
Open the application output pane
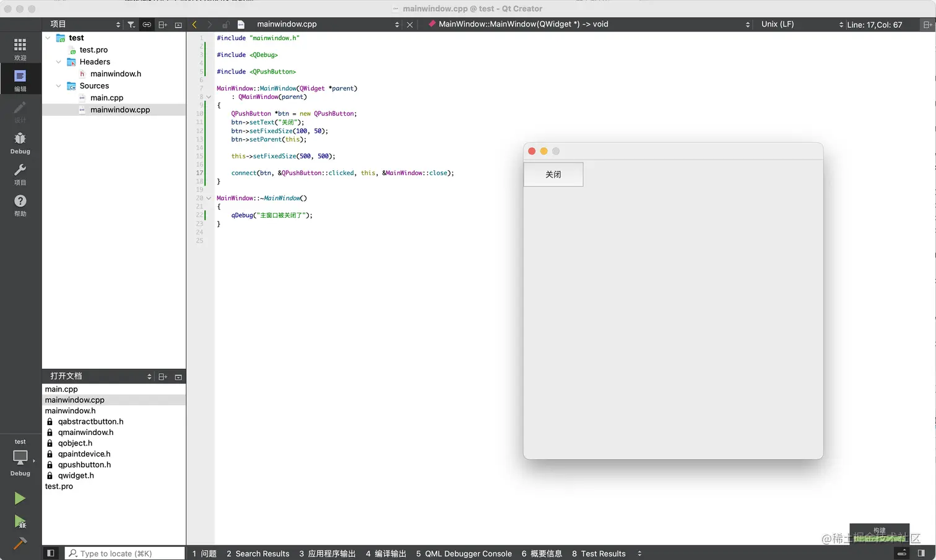coord(327,553)
